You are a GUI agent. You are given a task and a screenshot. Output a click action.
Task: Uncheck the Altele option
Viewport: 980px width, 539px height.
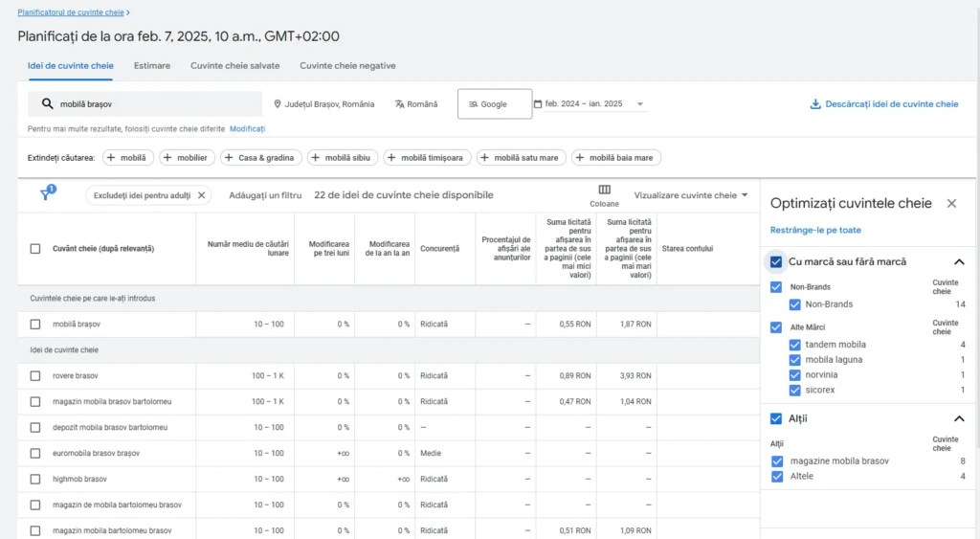[777, 477]
